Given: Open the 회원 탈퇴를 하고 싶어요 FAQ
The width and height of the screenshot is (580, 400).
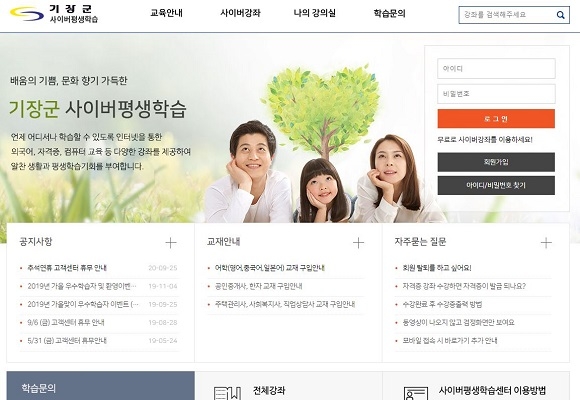Looking at the screenshot, I should coord(437,268).
